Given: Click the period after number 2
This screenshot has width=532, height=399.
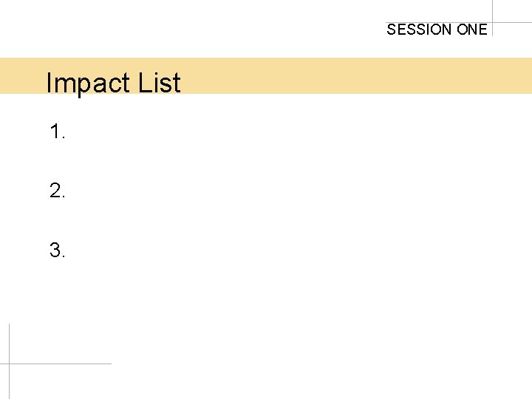Looking at the screenshot, I should pyautogui.click(x=64, y=197).
